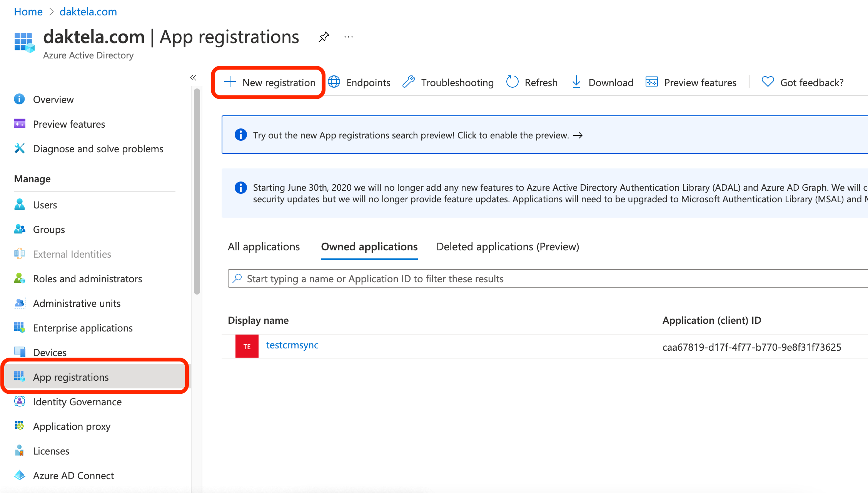
Task: Download the registrations list
Action: (602, 82)
